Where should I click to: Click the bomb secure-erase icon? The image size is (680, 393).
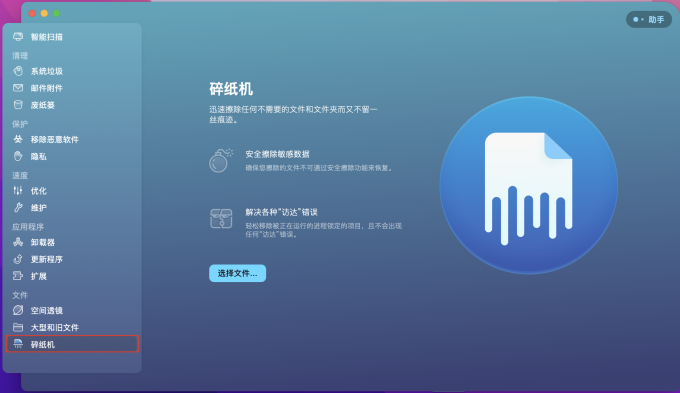tap(221, 160)
